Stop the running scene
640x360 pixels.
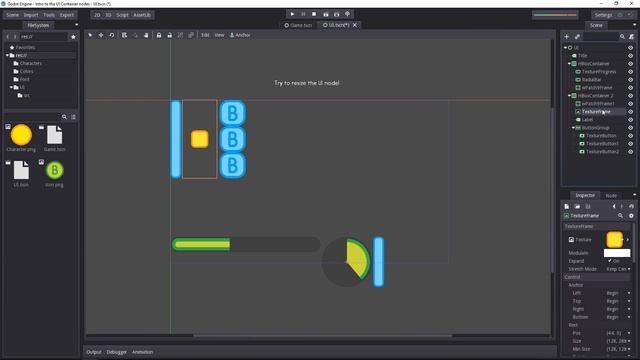pyautogui.click(x=314, y=14)
